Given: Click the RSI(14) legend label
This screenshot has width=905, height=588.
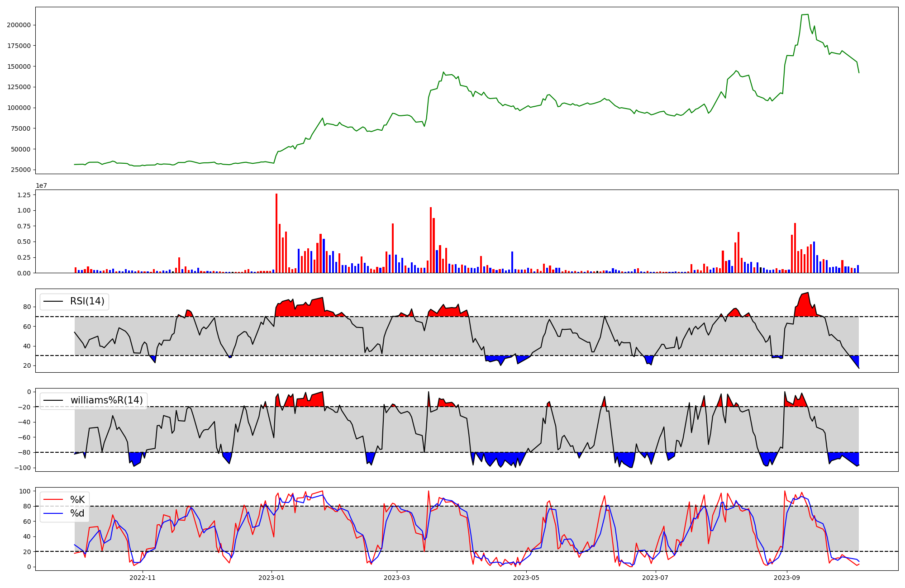Looking at the screenshot, I should click(87, 301).
